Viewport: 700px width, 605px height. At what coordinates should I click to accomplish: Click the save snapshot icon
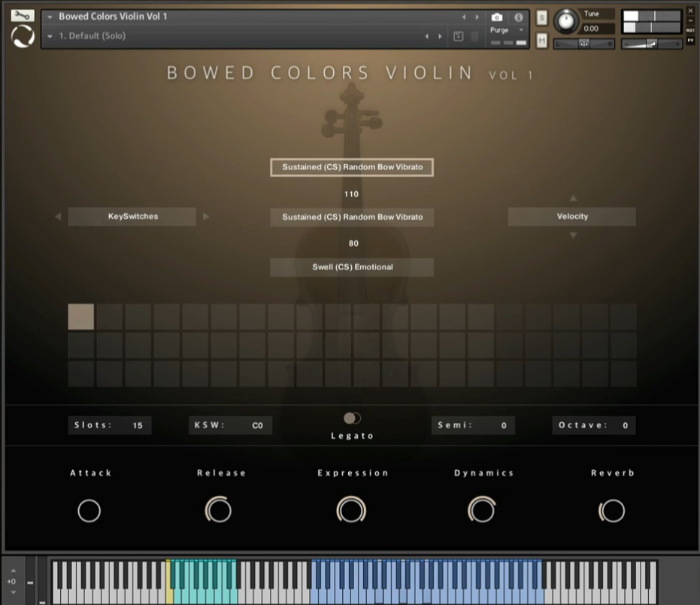point(459,36)
